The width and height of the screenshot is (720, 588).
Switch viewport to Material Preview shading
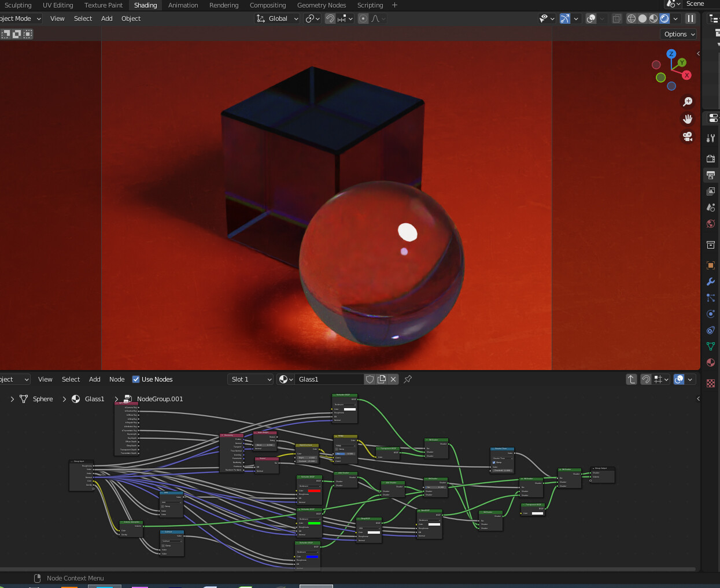(653, 19)
